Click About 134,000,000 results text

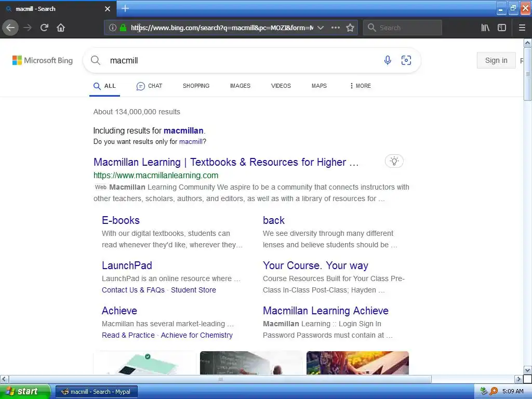click(x=137, y=112)
